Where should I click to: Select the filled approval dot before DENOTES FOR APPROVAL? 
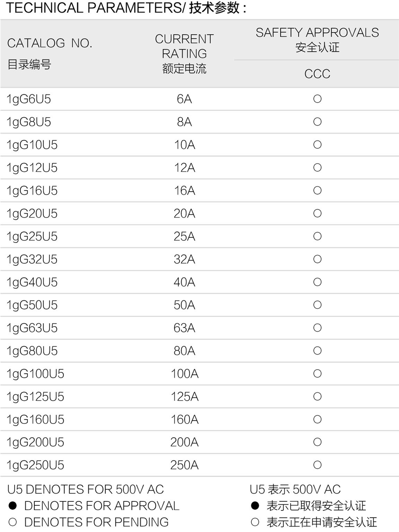(x=12, y=506)
